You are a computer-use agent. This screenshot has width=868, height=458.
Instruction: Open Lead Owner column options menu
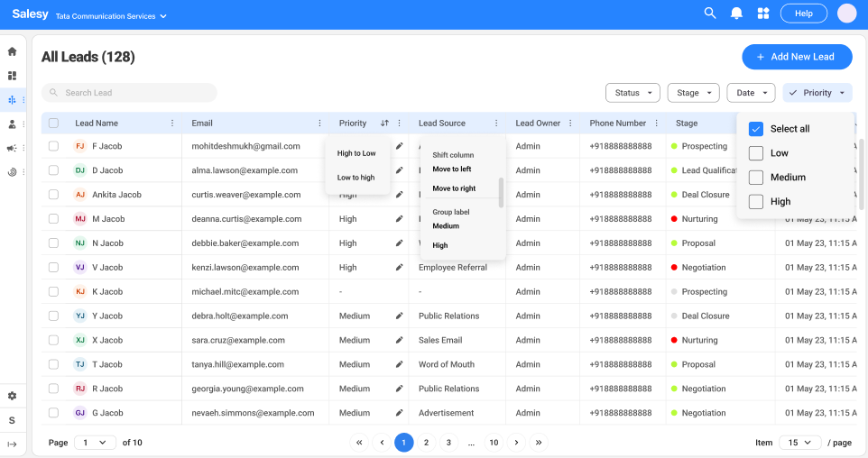[570, 124]
